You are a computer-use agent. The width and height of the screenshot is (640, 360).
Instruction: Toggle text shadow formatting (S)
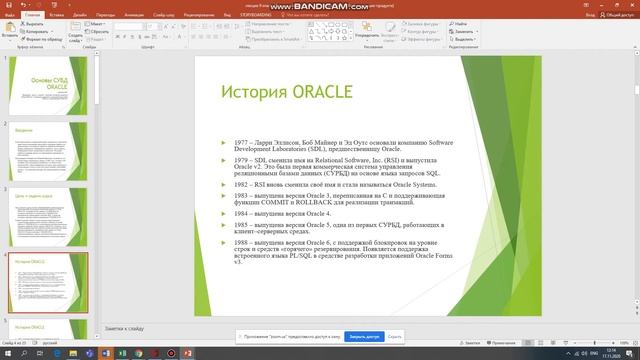click(x=140, y=37)
